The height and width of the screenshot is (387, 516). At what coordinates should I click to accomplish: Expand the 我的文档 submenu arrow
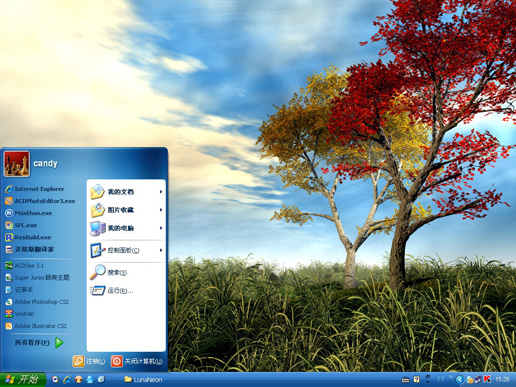[x=161, y=192]
